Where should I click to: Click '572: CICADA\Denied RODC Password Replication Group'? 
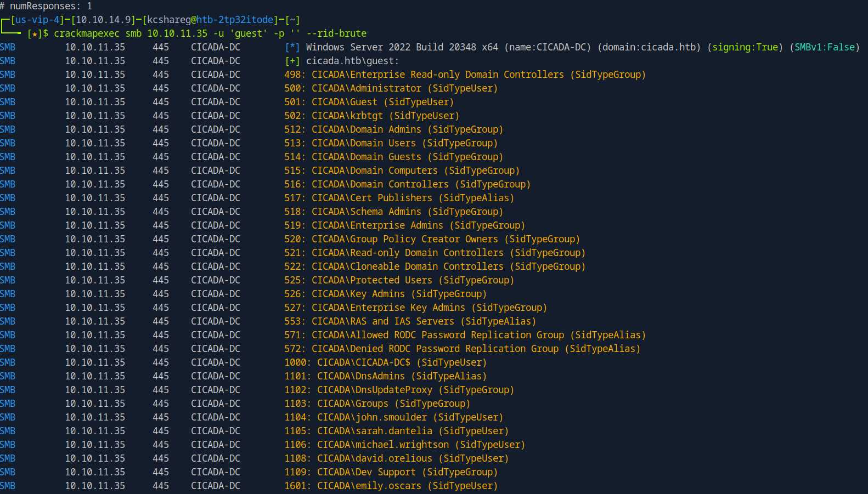coord(463,349)
